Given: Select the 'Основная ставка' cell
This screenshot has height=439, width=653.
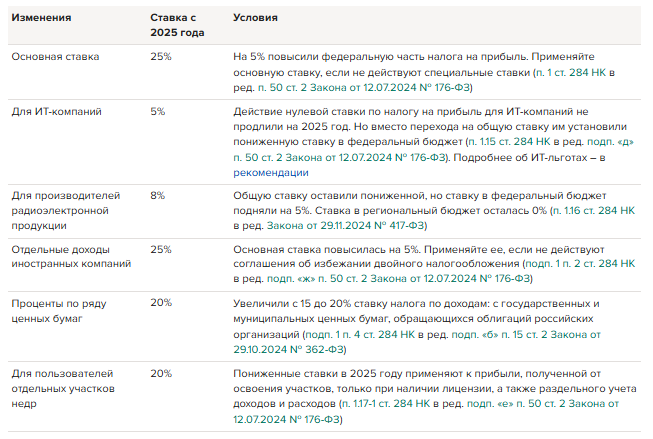Looking at the screenshot, I should [x=55, y=57].
